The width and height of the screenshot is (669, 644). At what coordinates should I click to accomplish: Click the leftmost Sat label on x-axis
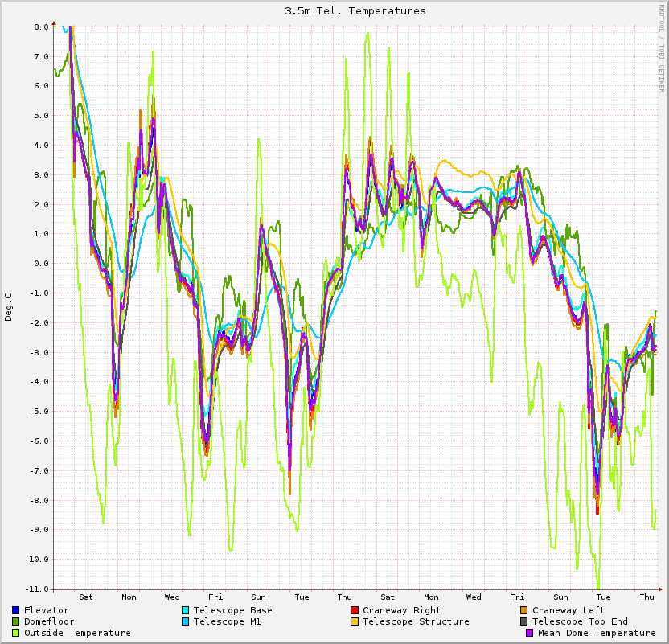pyautogui.click(x=86, y=597)
